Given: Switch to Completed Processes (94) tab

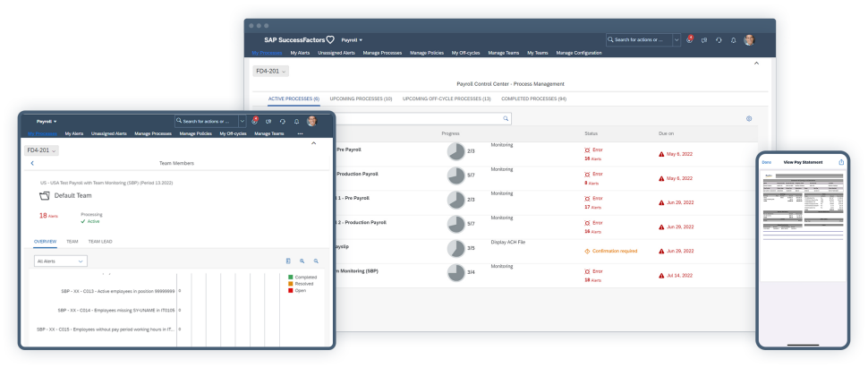Looking at the screenshot, I should [x=533, y=98].
